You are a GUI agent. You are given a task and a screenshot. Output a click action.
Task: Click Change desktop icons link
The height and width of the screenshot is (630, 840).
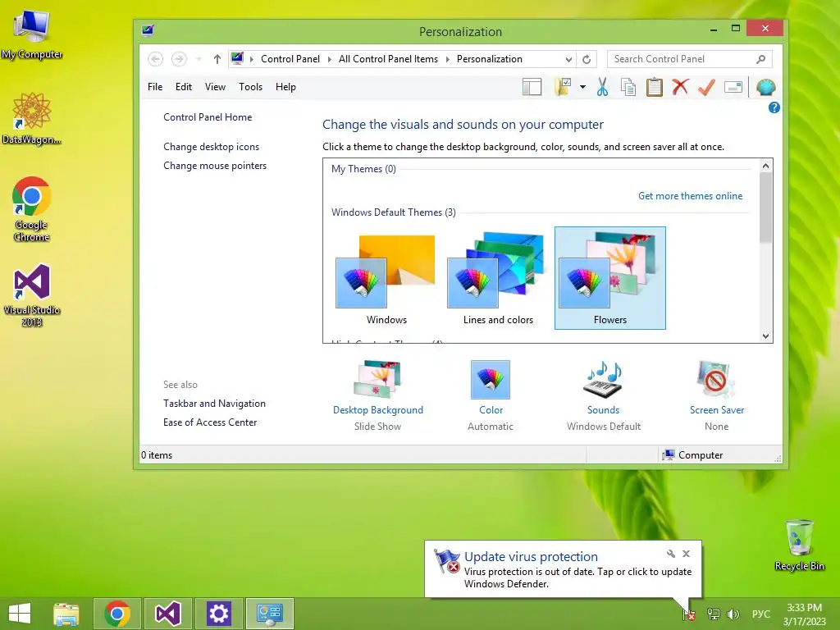click(x=211, y=146)
